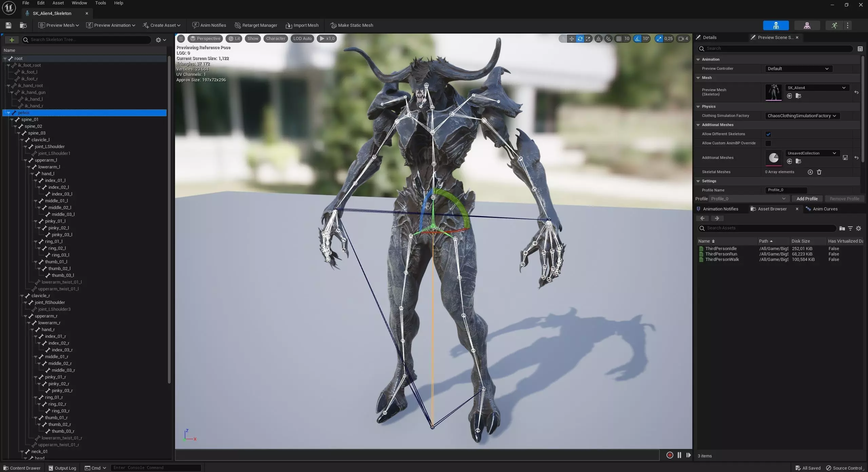Toggle world/local coordinate system icon

point(599,39)
